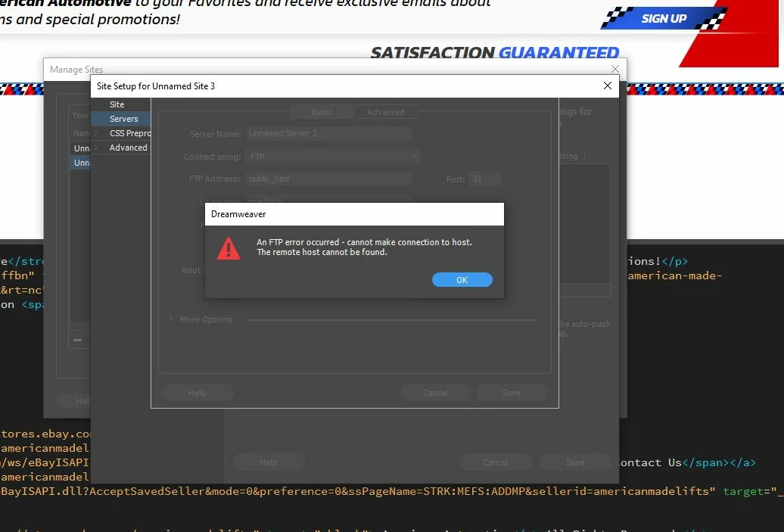Viewport: 784px width, 532px height.
Task: Close the Site Setup for Unnamed Site 3 window
Action: coord(608,86)
